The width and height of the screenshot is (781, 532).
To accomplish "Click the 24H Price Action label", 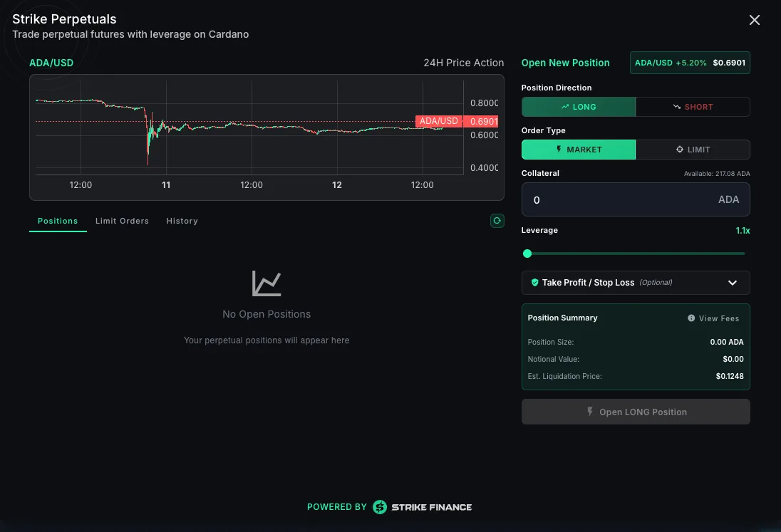I will (464, 63).
